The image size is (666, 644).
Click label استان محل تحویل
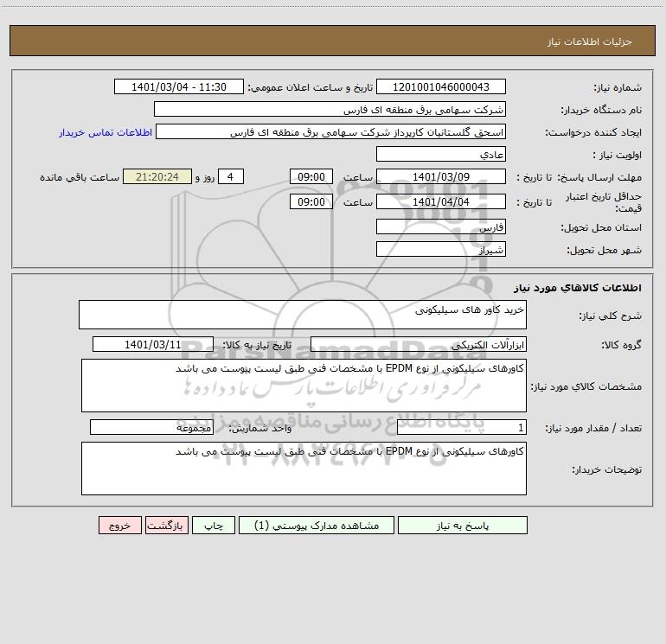click(601, 228)
